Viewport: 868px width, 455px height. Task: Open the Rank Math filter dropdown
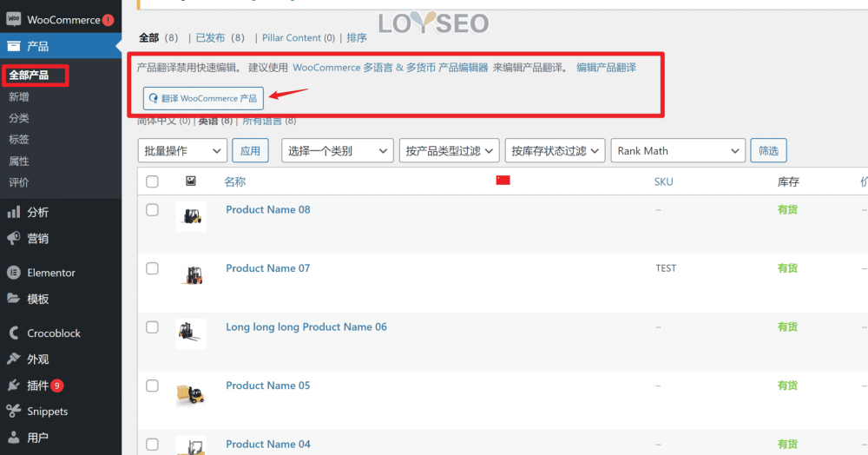coord(678,150)
